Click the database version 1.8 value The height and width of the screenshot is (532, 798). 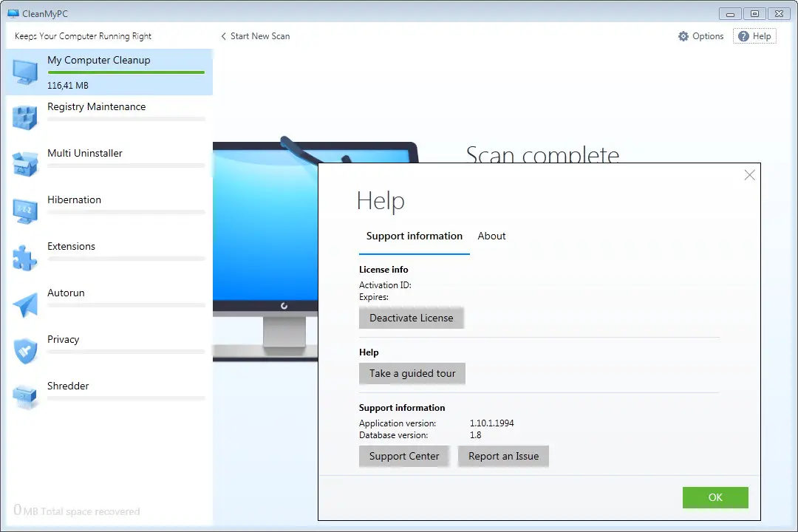[x=475, y=435]
